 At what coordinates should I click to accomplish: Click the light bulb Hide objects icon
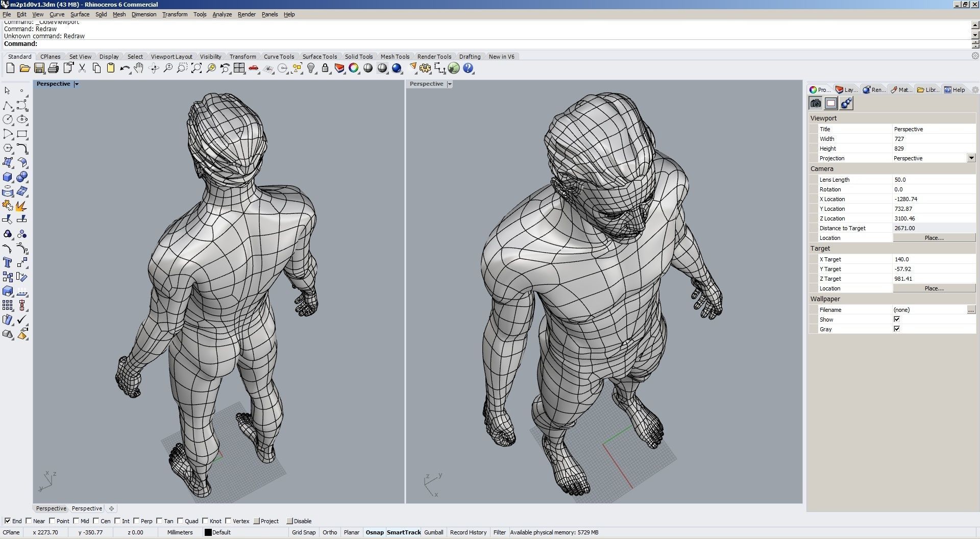tap(311, 68)
